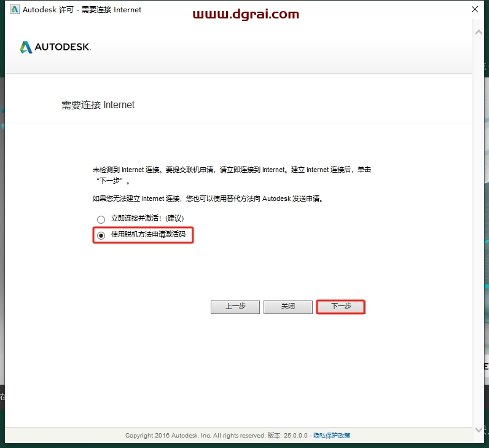Click the text starting '如果您无法建立 Internet 连接'
The image size is (489, 448).
[208, 198]
